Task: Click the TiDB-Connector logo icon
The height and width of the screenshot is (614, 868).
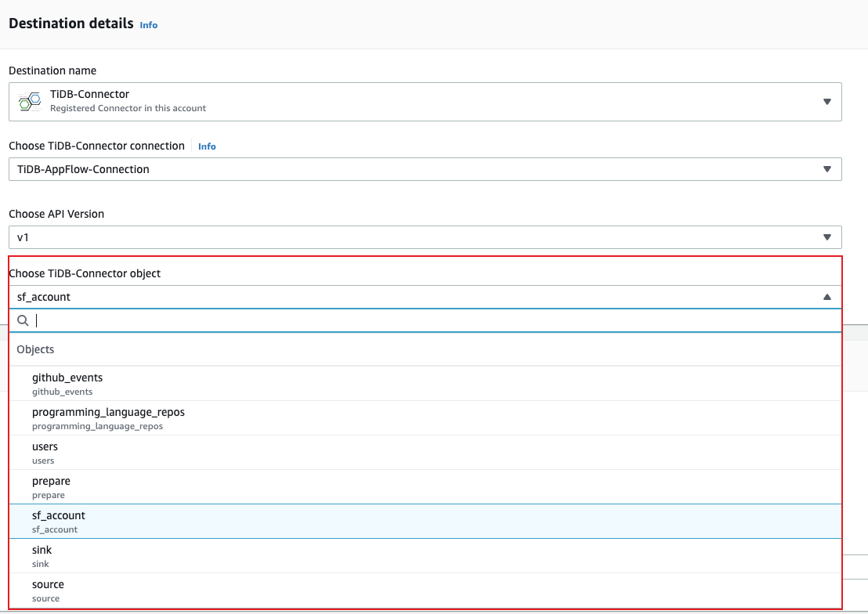Action: tap(29, 101)
